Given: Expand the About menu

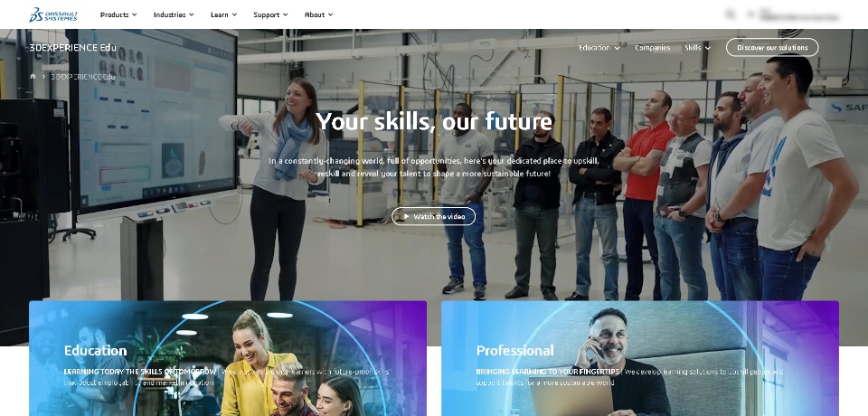Looking at the screenshot, I should point(318,15).
